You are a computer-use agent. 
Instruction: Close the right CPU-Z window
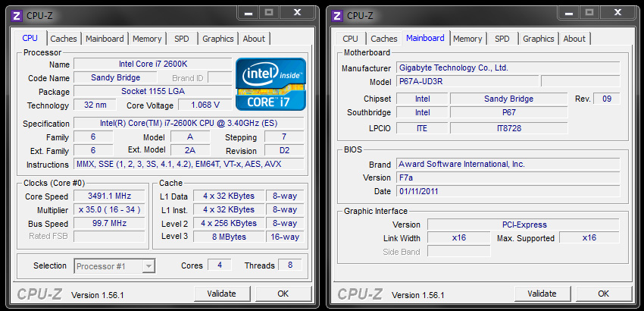click(617, 12)
